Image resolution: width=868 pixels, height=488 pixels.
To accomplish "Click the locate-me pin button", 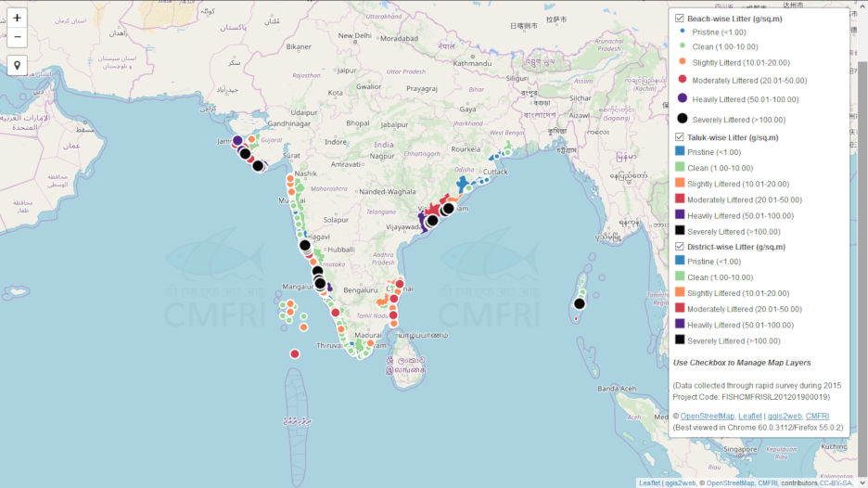I will click(18, 65).
